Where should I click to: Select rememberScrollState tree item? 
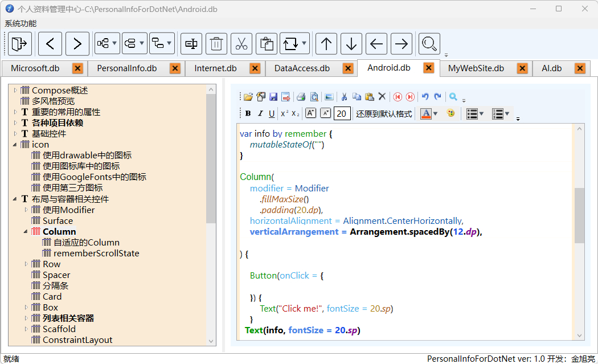(96, 253)
